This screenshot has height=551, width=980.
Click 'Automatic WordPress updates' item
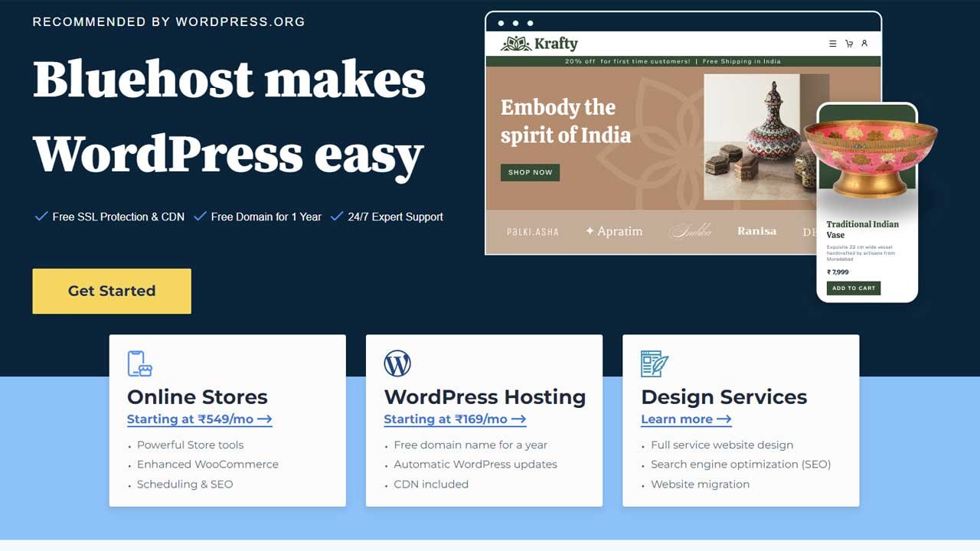point(475,465)
